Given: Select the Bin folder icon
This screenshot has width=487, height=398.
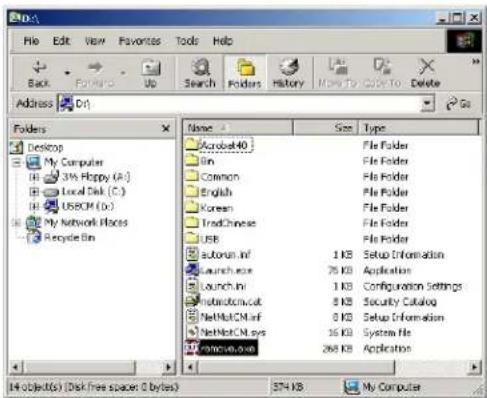Looking at the screenshot, I should pos(192,160).
